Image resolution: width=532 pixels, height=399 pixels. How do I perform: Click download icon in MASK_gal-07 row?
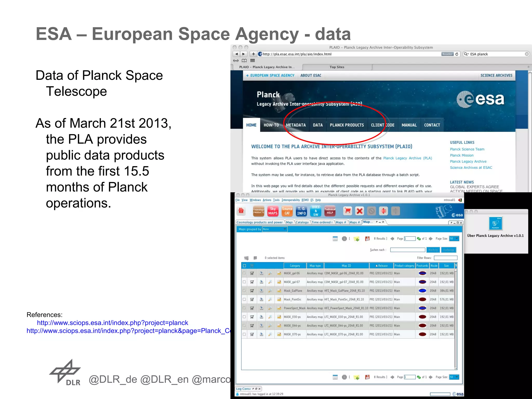(x=261, y=282)
